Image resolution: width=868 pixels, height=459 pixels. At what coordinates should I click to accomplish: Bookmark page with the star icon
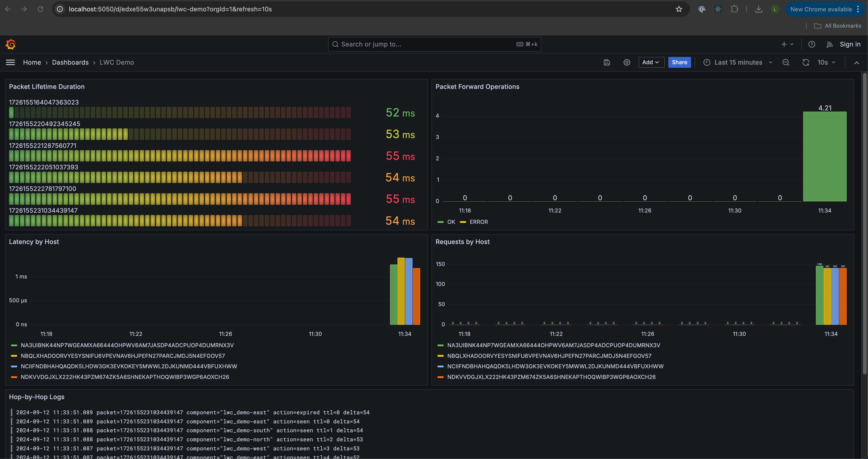679,9
